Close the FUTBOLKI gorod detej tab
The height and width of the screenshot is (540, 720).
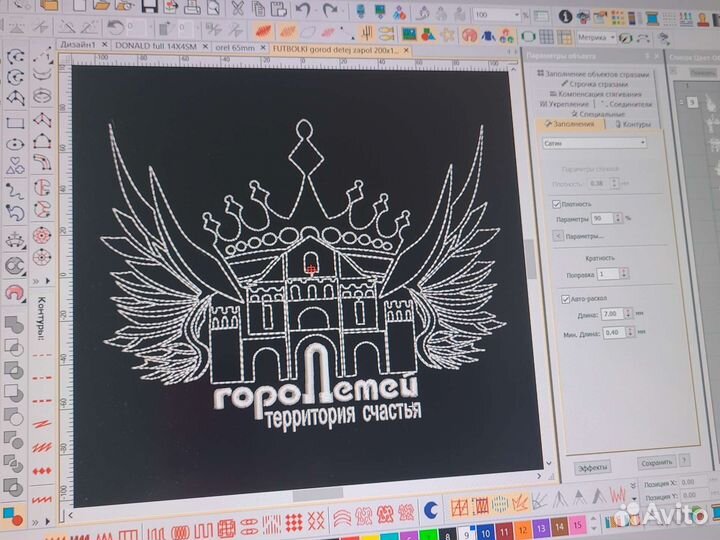pyautogui.click(x=406, y=51)
